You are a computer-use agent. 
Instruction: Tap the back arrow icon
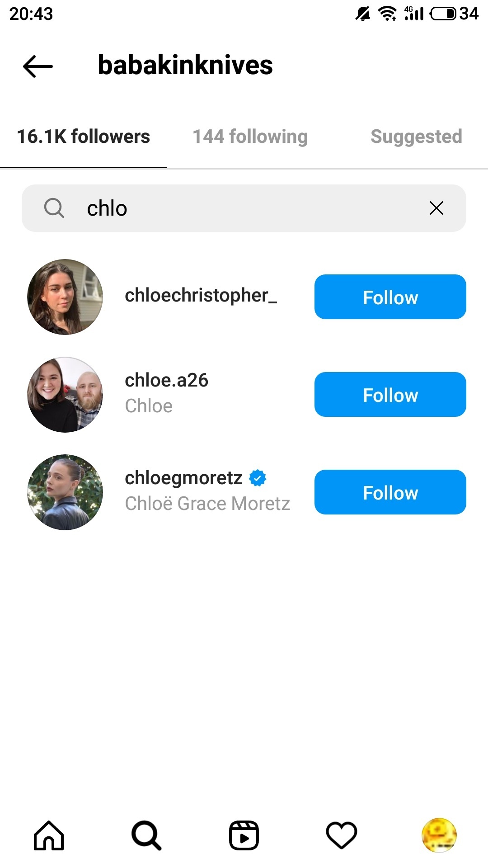(38, 66)
